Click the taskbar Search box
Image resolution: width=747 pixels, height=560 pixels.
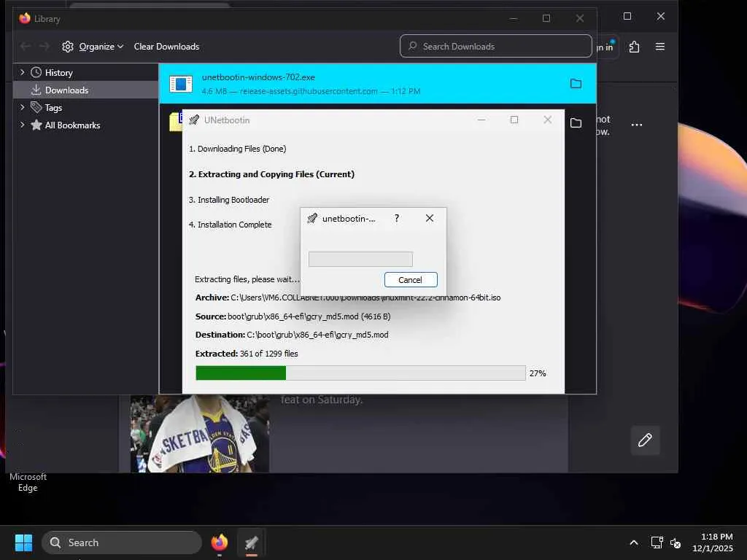[x=122, y=542]
